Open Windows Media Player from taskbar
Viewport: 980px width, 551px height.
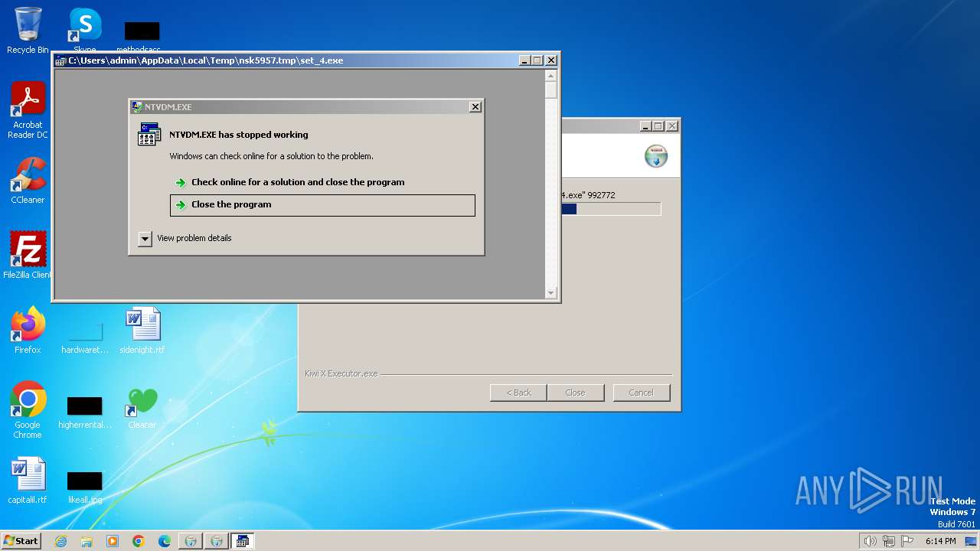pyautogui.click(x=113, y=541)
